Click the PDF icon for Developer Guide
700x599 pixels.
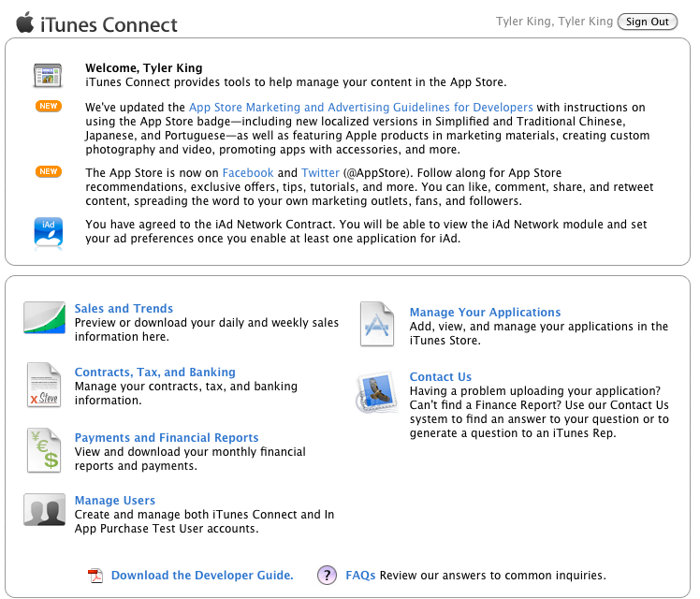point(95,576)
